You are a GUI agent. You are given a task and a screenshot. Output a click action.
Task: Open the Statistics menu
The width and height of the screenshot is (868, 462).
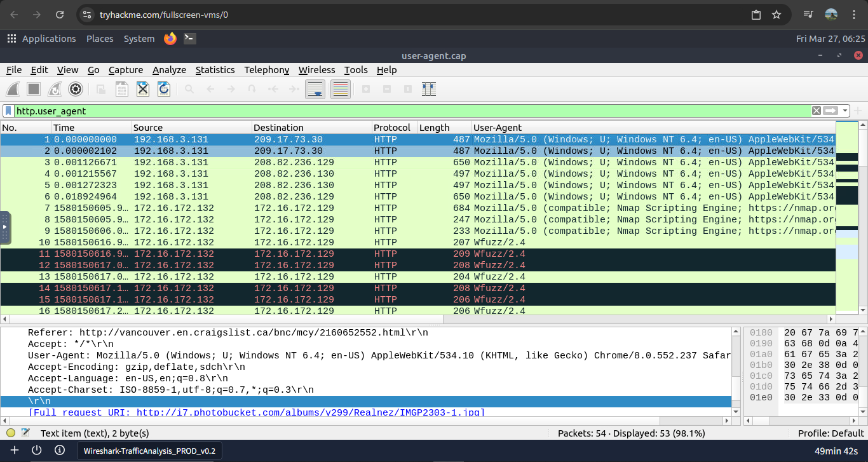215,70
